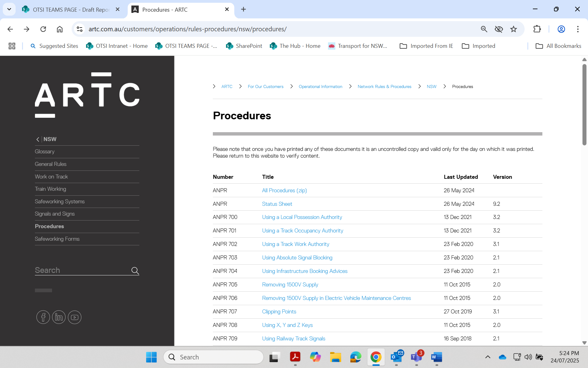
Task: Open the Status Sheet link
Action: (x=277, y=204)
